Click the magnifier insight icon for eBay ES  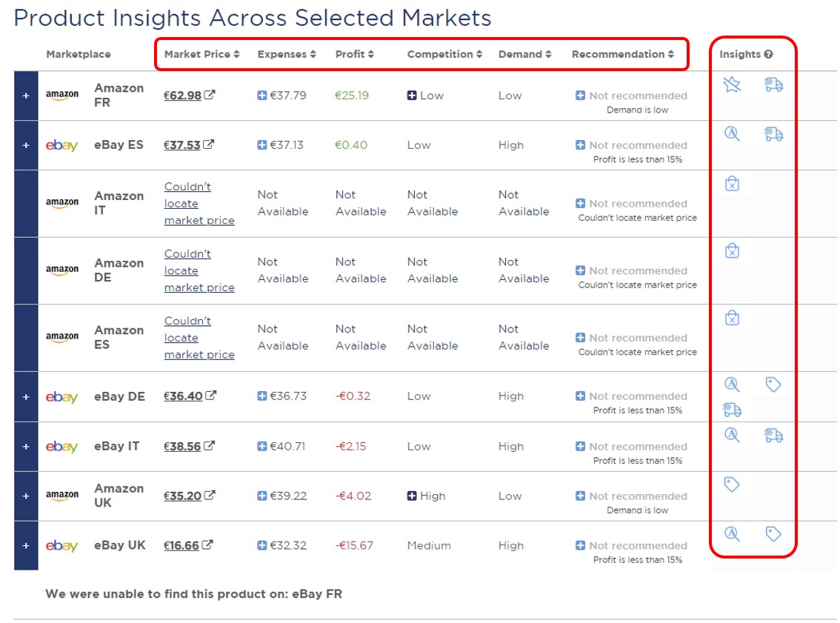[x=731, y=134]
